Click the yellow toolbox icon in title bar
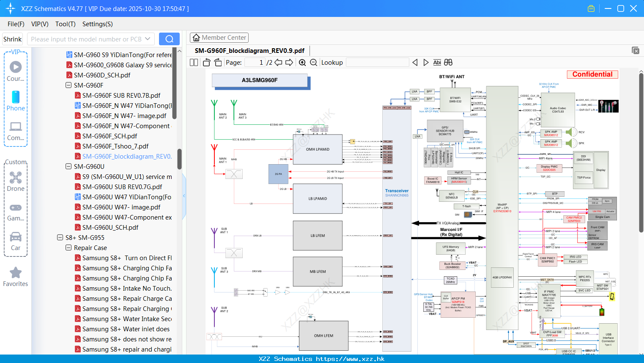 591,8
